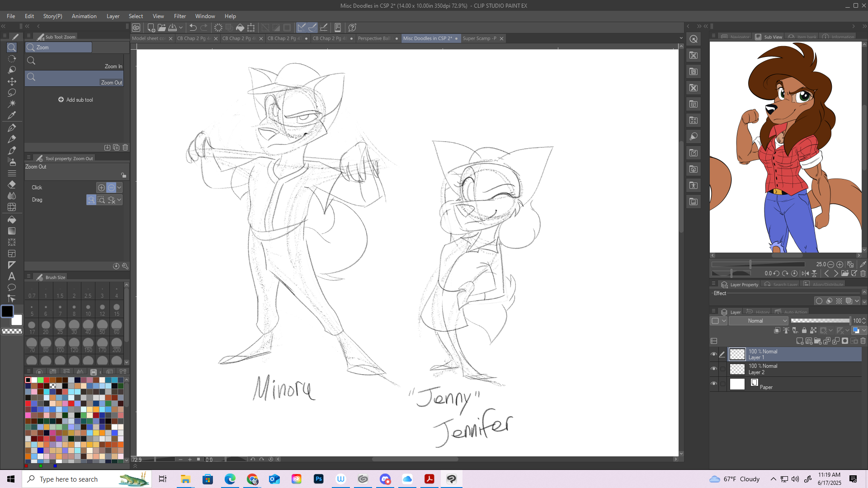Select the Fill bucket tool
Screen dimensions: 868x488
[x=12, y=220]
